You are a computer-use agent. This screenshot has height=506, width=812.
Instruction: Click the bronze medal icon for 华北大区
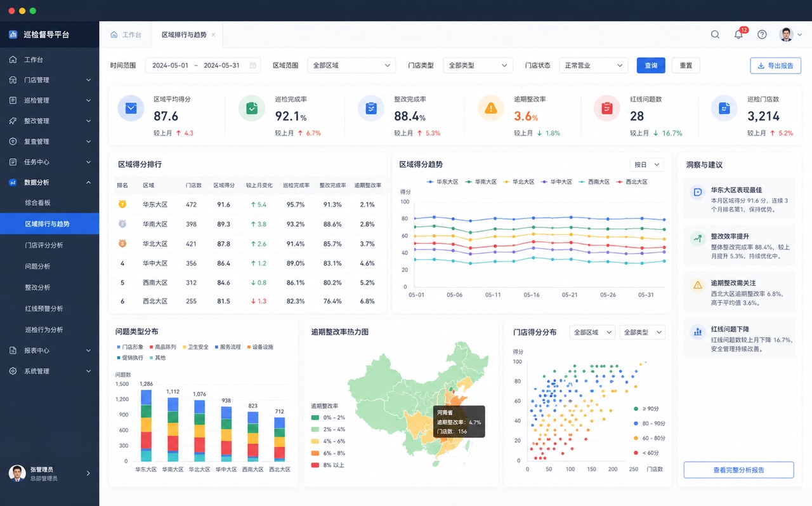[x=122, y=243]
